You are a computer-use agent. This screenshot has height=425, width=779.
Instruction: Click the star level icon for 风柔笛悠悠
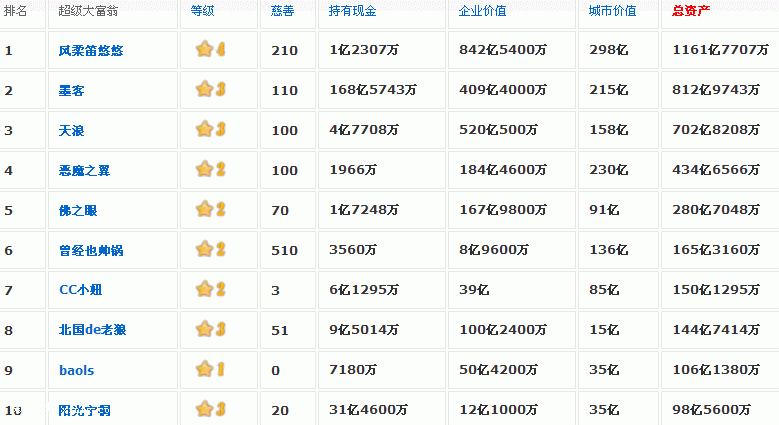(x=210, y=49)
